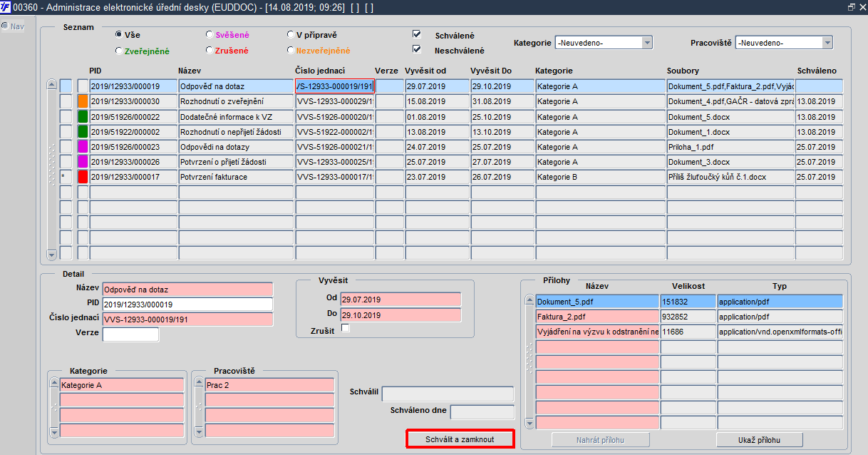This screenshot has width=868, height=455.
Task: Click name cell Rozhodnutí o nepřijetí žádosti
Action: point(236,131)
